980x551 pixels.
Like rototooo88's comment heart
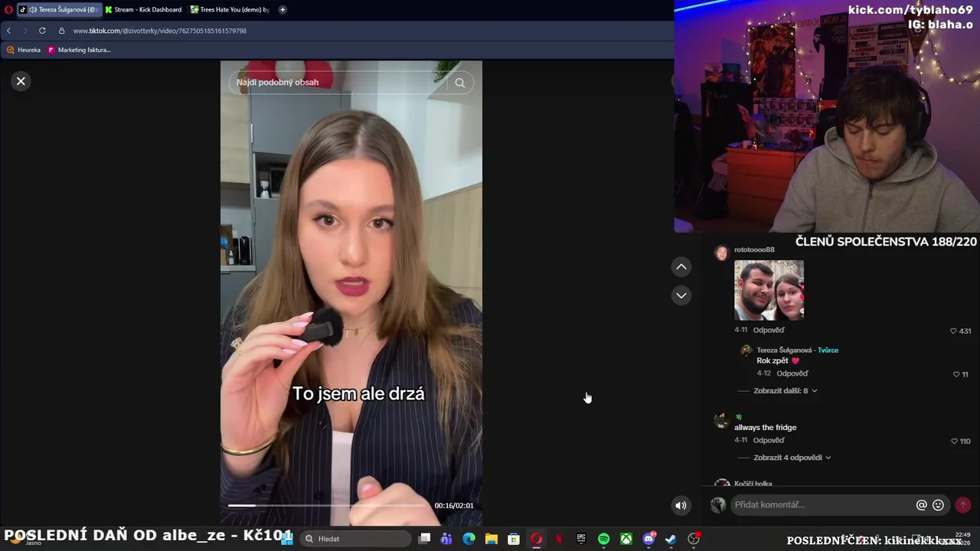[953, 331]
